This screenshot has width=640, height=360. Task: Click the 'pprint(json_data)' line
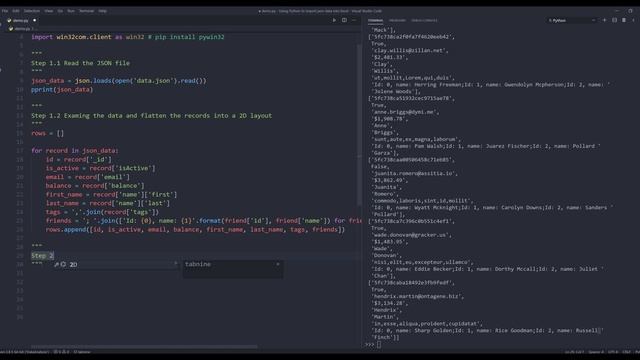click(62, 89)
